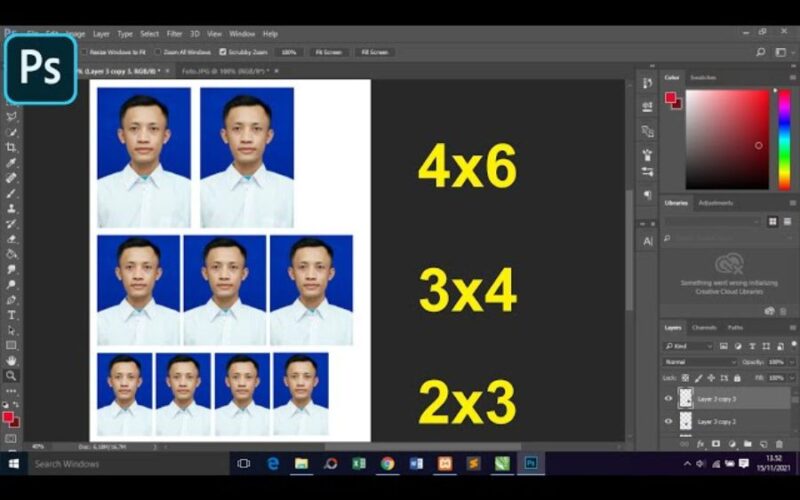Open Chrome from the taskbar

tap(388, 463)
